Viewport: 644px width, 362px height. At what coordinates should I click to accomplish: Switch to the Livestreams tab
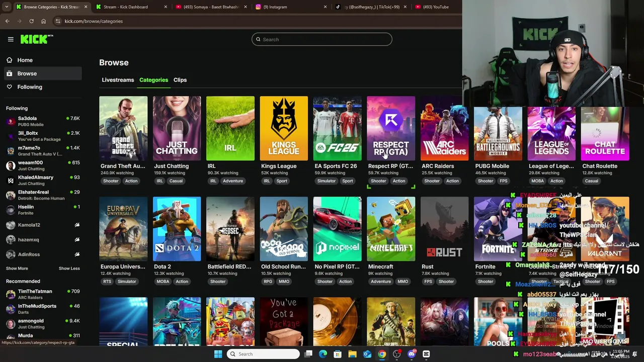tap(118, 80)
